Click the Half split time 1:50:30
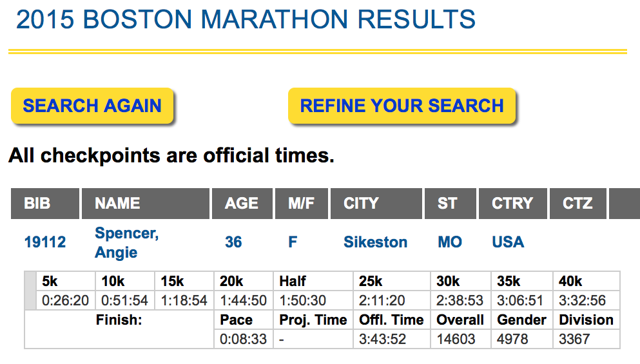This screenshot has width=640, height=364. pos(313,300)
